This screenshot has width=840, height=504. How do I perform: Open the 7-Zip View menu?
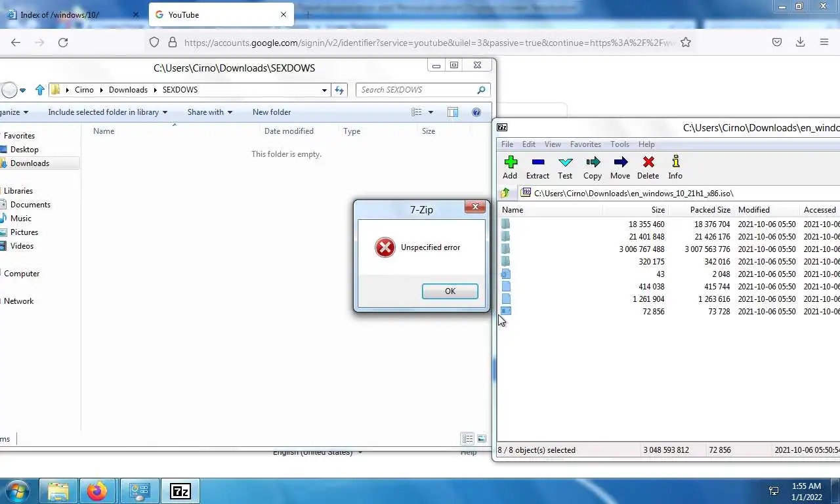tap(553, 144)
